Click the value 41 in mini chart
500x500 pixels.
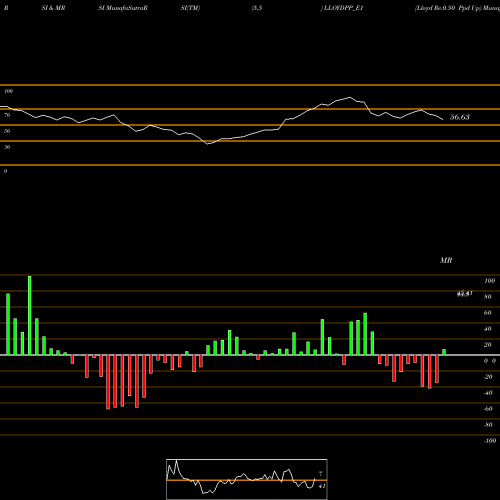coord(322,486)
